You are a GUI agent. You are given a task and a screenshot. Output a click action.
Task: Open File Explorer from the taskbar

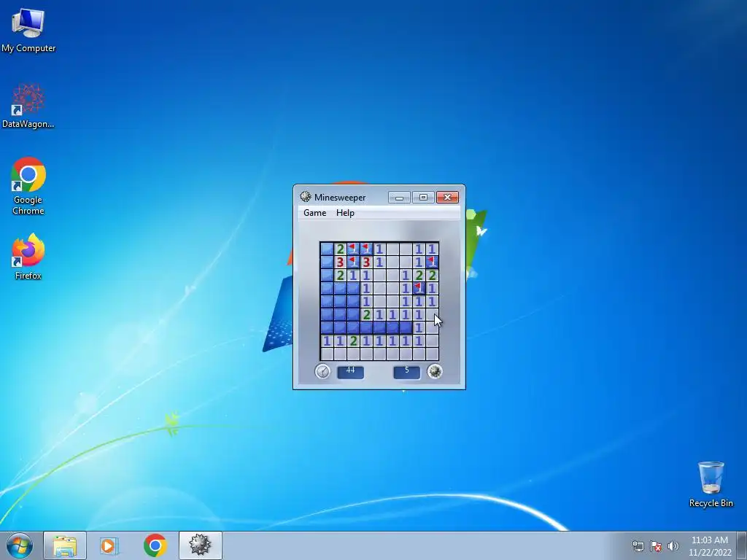click(65, 545)
